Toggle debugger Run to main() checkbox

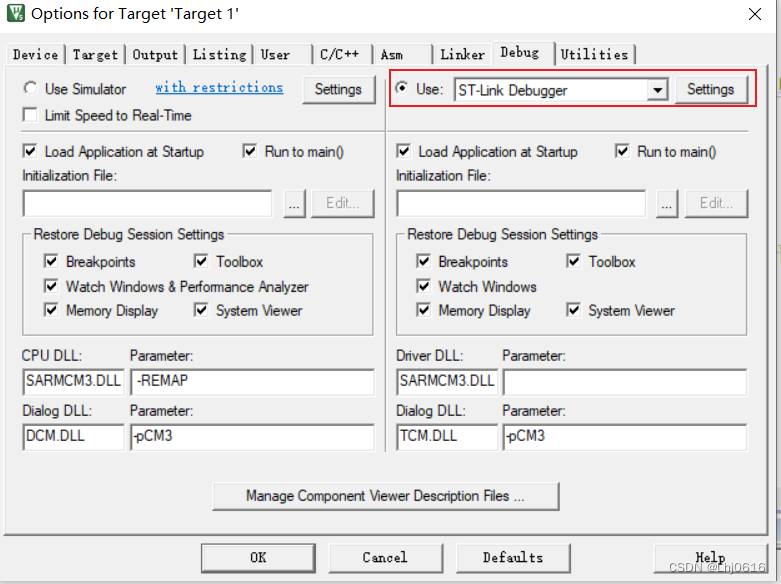[x=623, y=151]
